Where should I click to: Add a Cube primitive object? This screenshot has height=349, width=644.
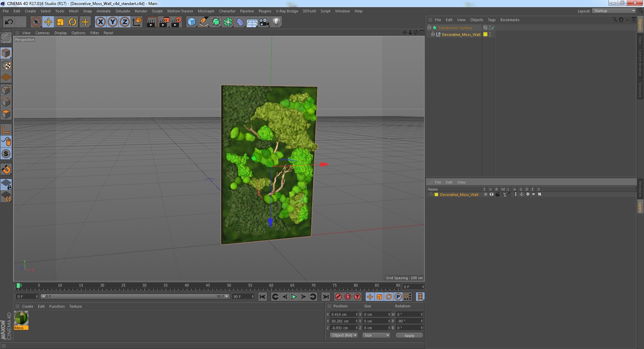pyautogui.click(x=192, y=22)
